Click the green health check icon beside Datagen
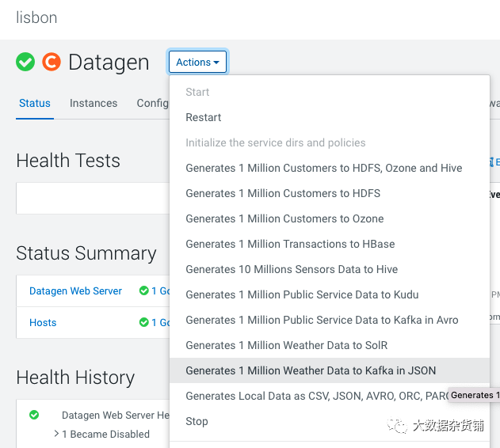Image resolution: width=500 pixels, height=448 pixels. pyautogui.click(x=25, y=62)
